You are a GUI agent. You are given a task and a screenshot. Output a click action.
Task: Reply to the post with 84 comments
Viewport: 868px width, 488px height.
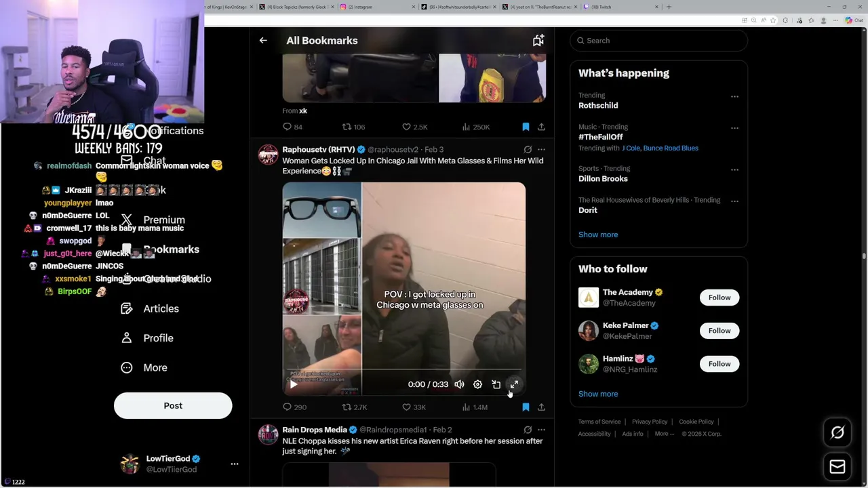tap(292, 127)
